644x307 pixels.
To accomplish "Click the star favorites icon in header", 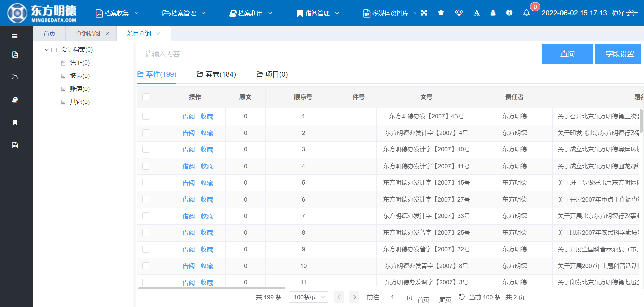I will tap(441, 13).
